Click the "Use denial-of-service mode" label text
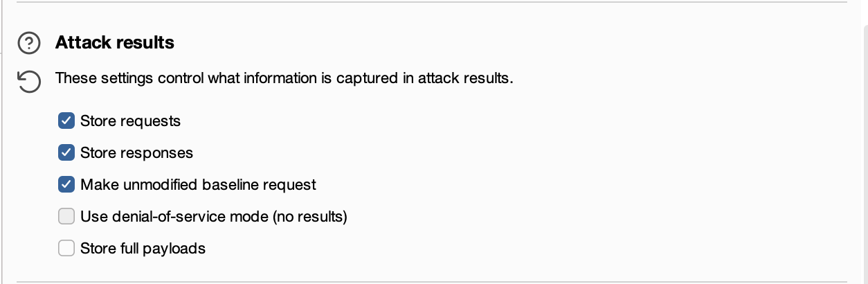Screen dimensions: 868x284 (x=174, y=217)
